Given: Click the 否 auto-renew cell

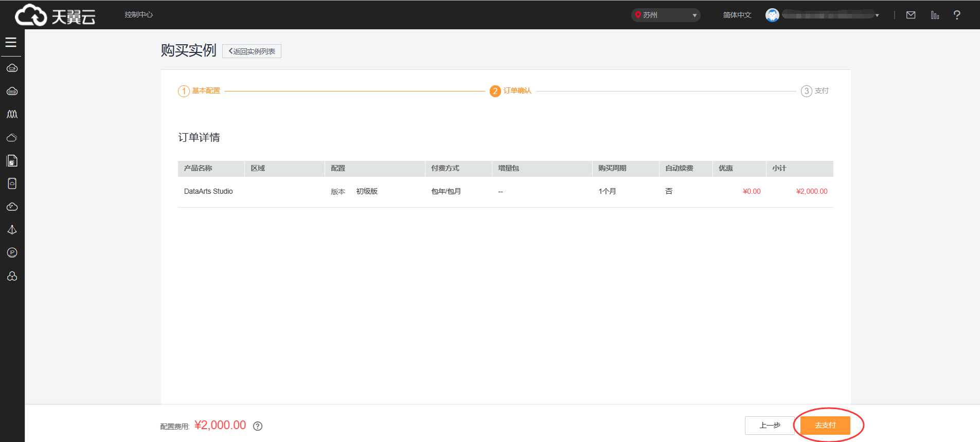Looking at the screenshot, I should [x=669, y=191].
